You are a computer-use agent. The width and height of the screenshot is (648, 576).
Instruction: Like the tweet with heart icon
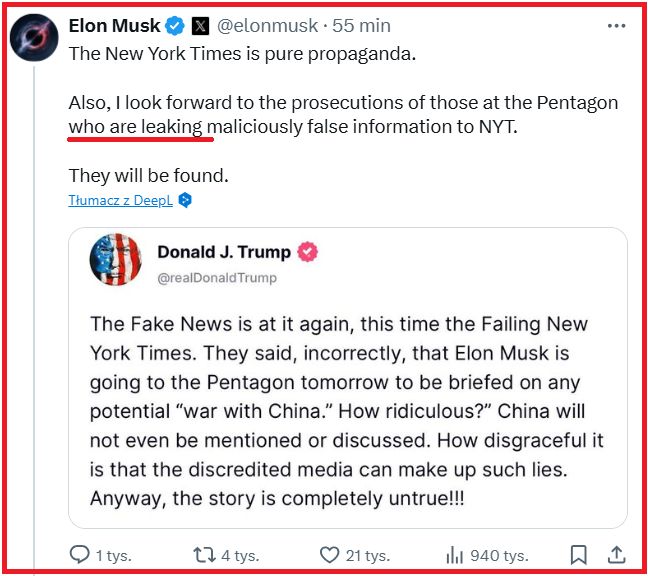pyautogui.click(x=330, y=554)
